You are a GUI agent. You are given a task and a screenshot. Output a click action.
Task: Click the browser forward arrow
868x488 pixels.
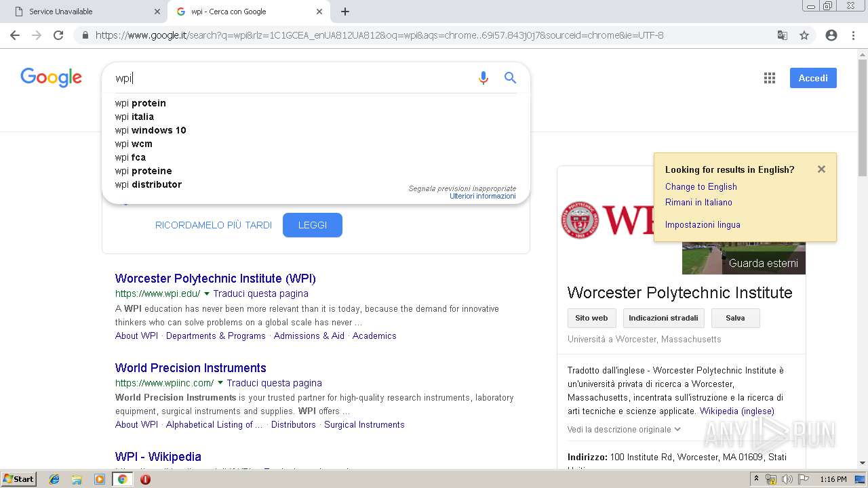point(37,35)
